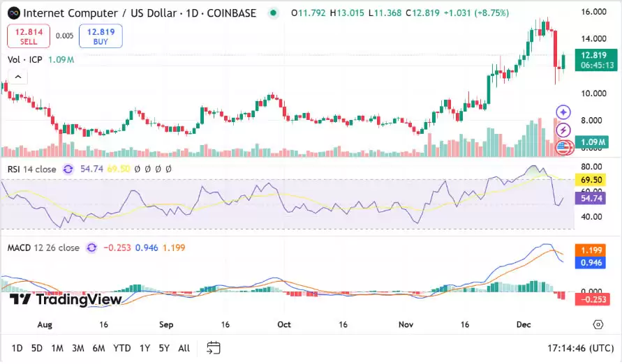Switch to the 6M time range
The height and width of the screenshot is (364, 622).
(x=98, y=348)
